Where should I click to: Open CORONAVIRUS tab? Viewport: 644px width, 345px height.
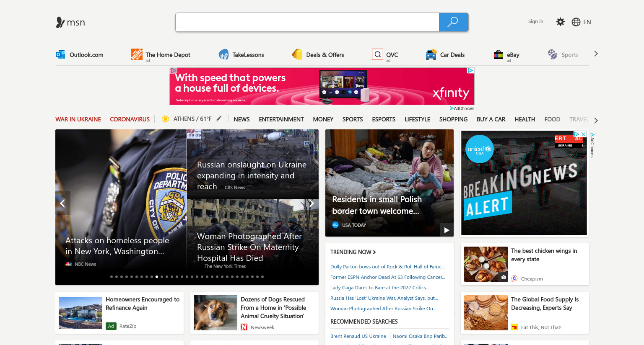(x=130, y=119)
